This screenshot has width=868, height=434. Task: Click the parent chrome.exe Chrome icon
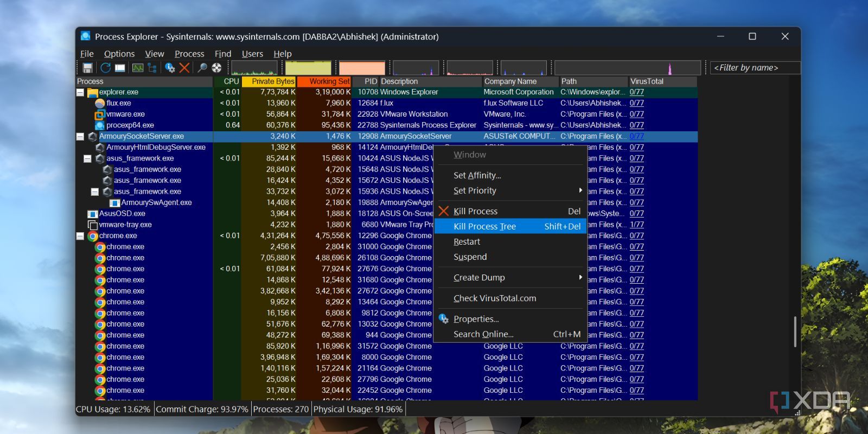92,236
